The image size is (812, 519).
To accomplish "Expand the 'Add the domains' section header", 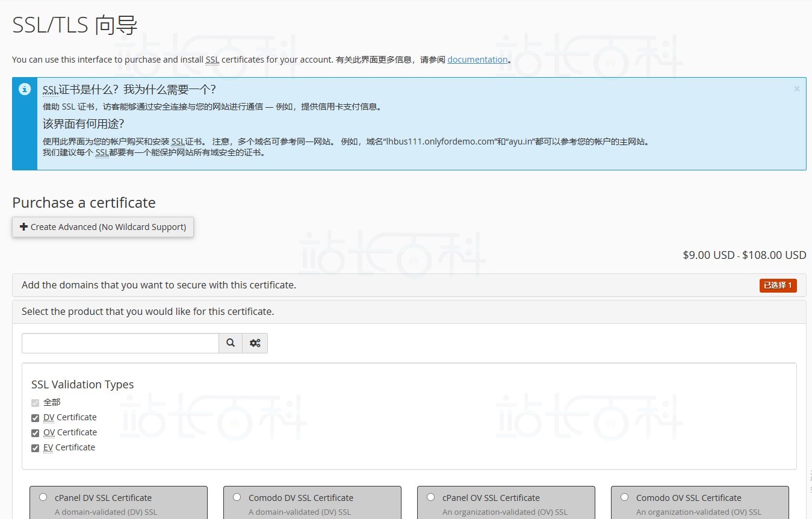I will coord(159,285).
